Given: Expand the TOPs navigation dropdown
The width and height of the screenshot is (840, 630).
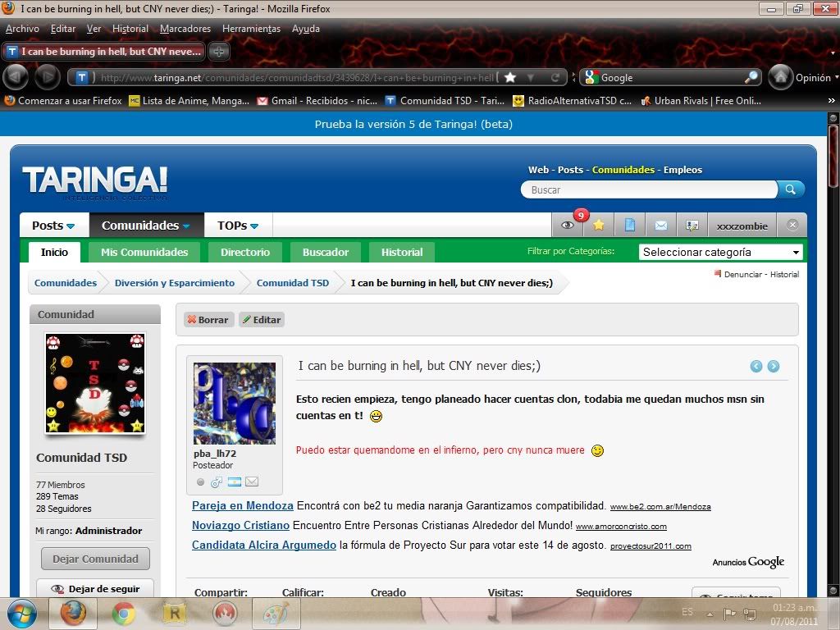Looking at the screenshot, I should (238, 226).
